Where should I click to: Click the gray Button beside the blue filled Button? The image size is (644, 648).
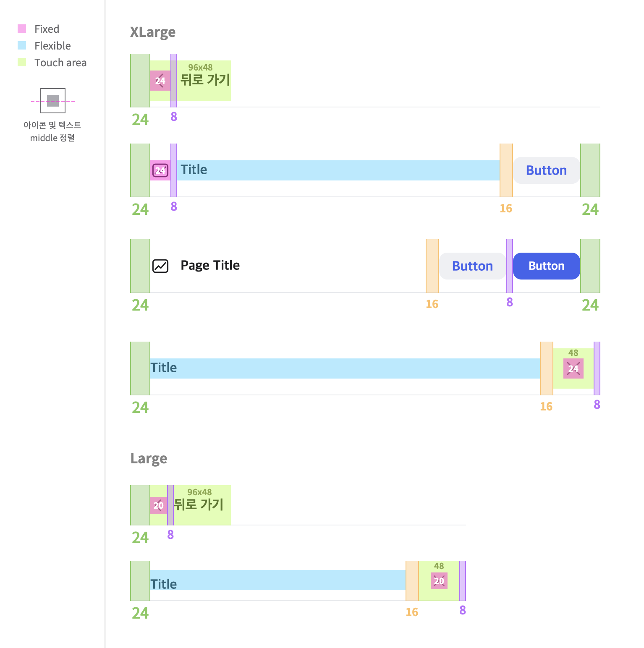coord(473,266)
